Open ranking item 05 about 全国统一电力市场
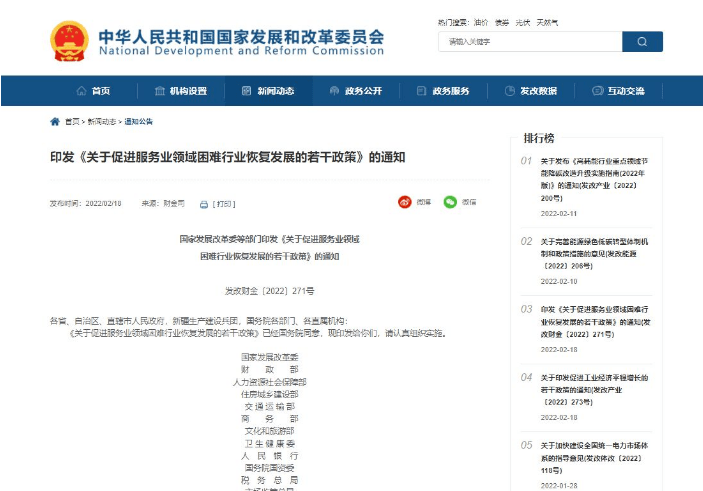Viewport: 703px width, 491px height. coord(595,458)
